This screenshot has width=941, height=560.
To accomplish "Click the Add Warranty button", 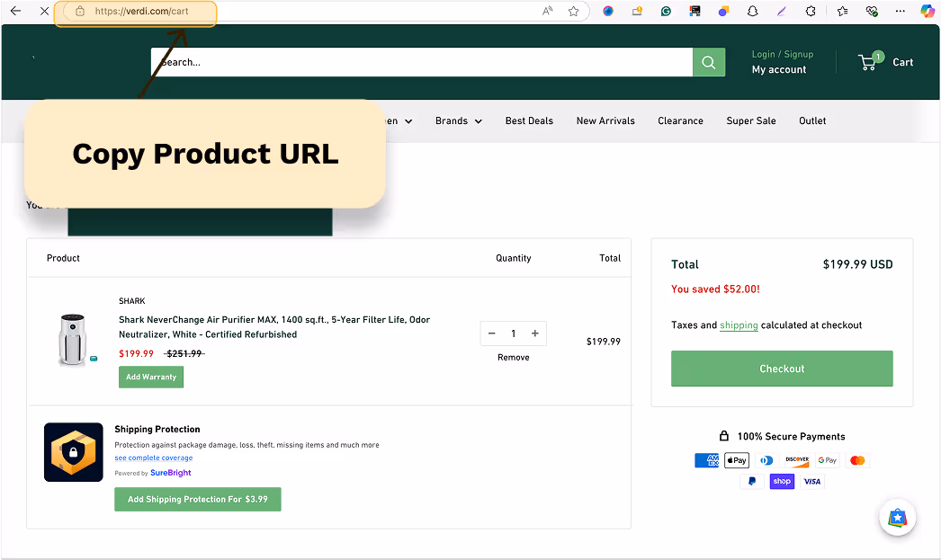I will coord(151,378).
